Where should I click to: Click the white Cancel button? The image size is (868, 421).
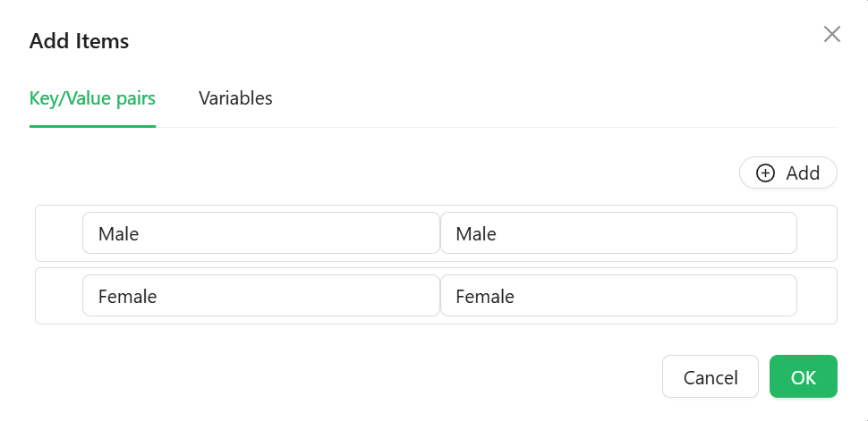tap(710, 377)
